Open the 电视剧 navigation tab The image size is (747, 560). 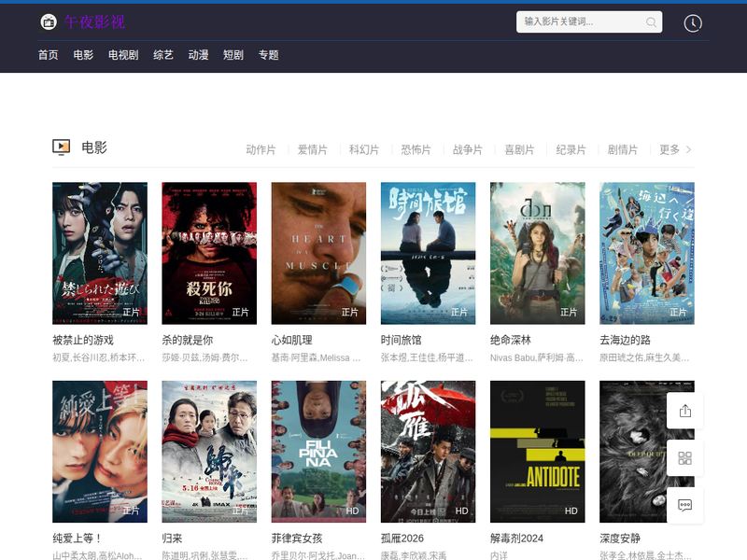[x=123, y=55]
